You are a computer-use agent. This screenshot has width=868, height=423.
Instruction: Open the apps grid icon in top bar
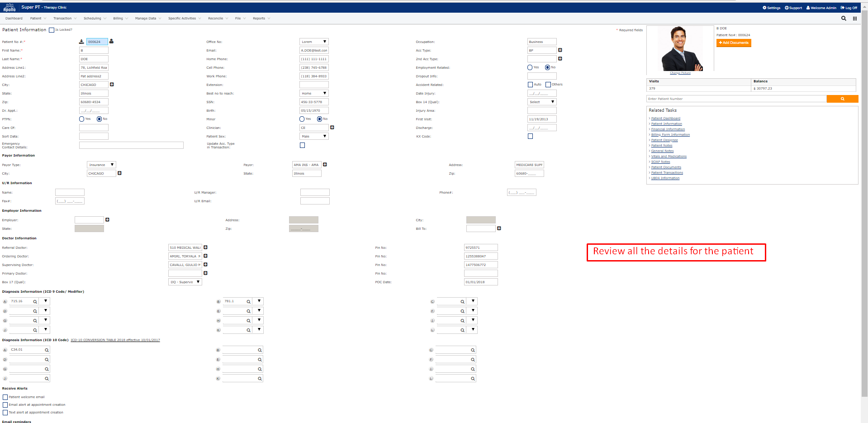854,19
